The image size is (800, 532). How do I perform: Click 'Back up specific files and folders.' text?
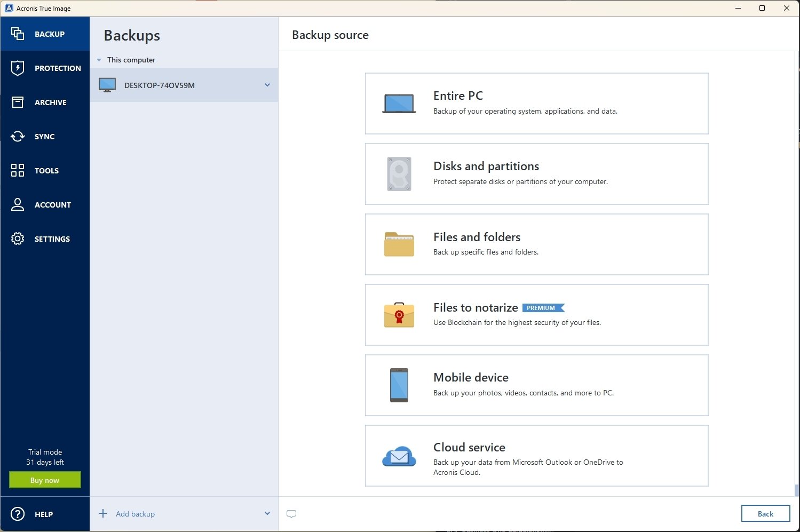486,252
